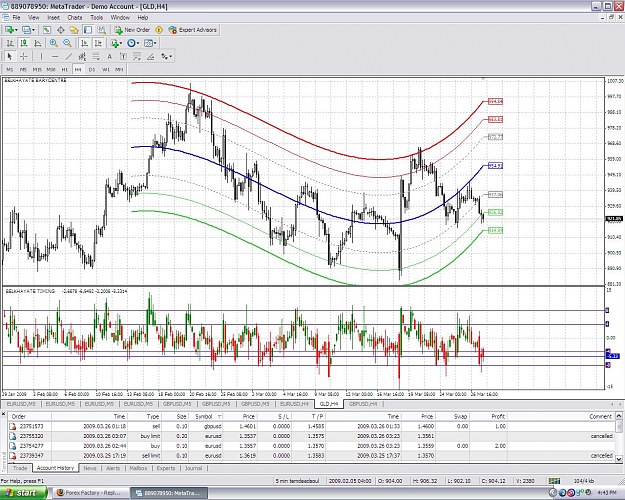The height and width of the screenshot is (500, 625).
Task: Switch chart to candlestick mode
Action: (24, 43)
